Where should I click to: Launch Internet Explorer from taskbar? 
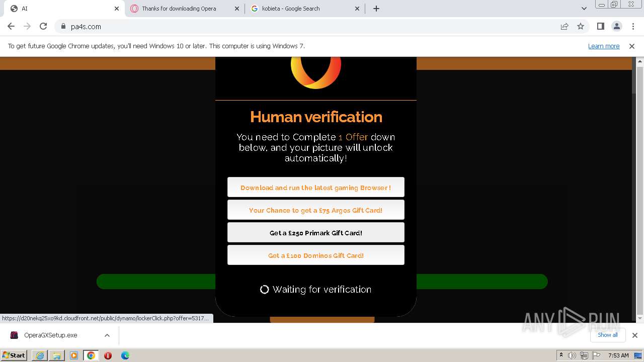pyautogui.click(x=40, y=355)
